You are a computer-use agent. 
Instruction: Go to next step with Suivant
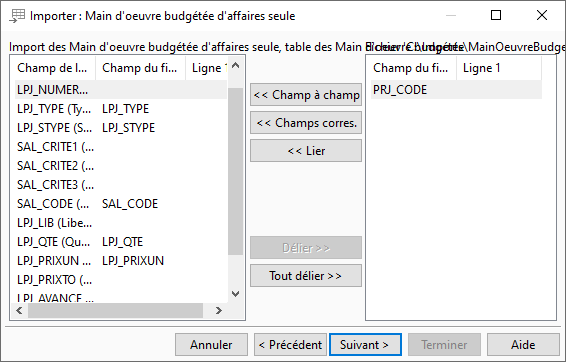[x=365, y=345]
